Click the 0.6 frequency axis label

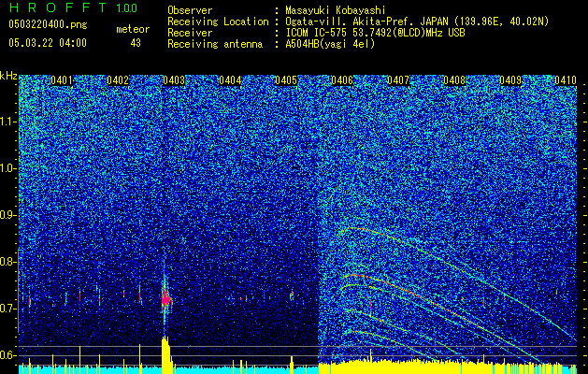click(x=7, y=355)
